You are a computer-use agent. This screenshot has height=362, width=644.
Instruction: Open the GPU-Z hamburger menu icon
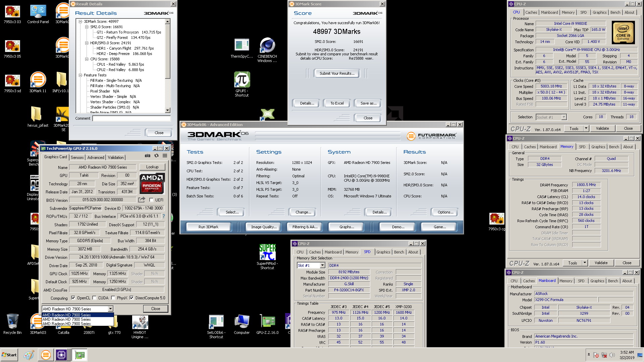[165, 156]
